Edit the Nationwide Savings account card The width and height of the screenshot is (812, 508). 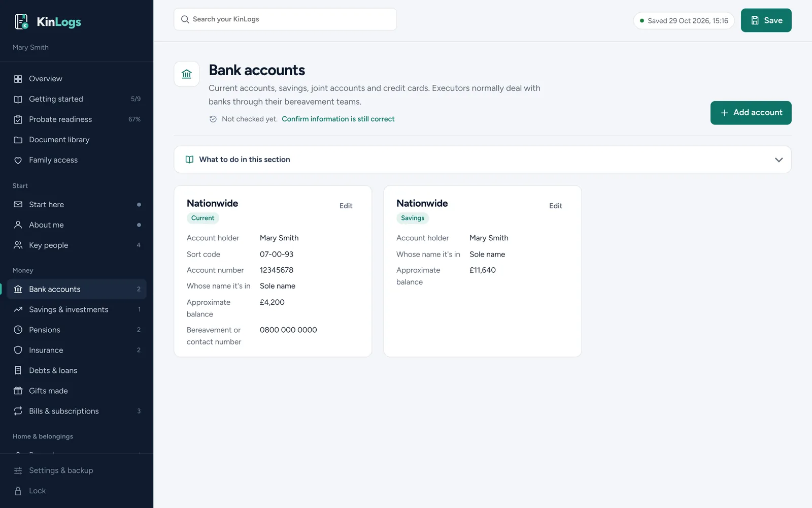click(x=556, y=206)
